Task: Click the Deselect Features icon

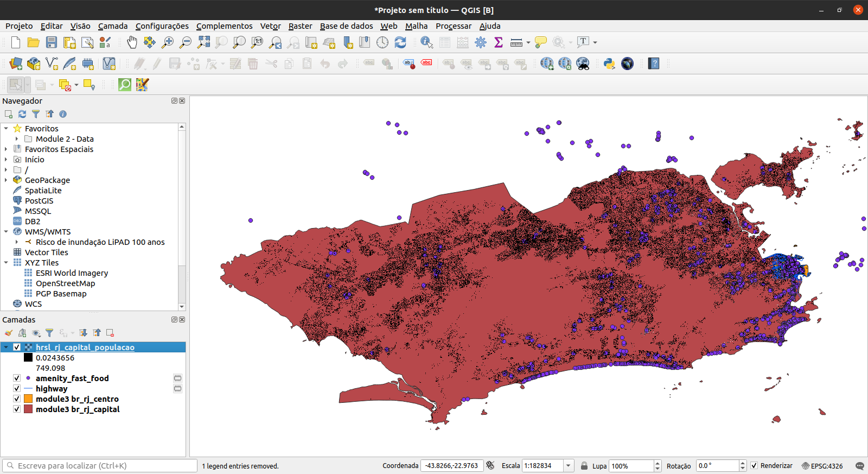Action: point(65,85)
